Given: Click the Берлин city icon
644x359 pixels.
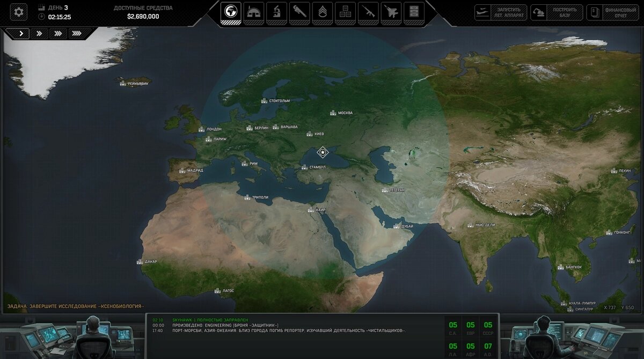Looking at the screenshot, I should (250, 128).
